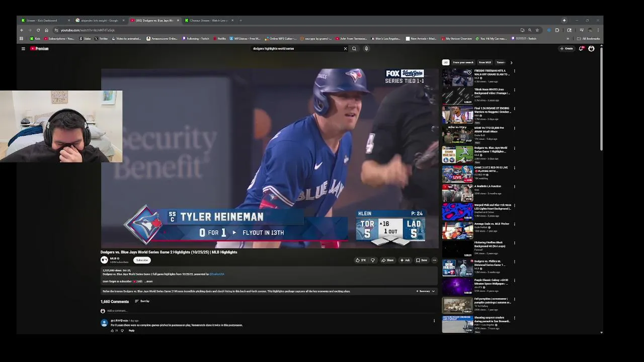Select the All filter chip
The height and width of the screenshot is (362, 644).
click(x=446, y=62)
